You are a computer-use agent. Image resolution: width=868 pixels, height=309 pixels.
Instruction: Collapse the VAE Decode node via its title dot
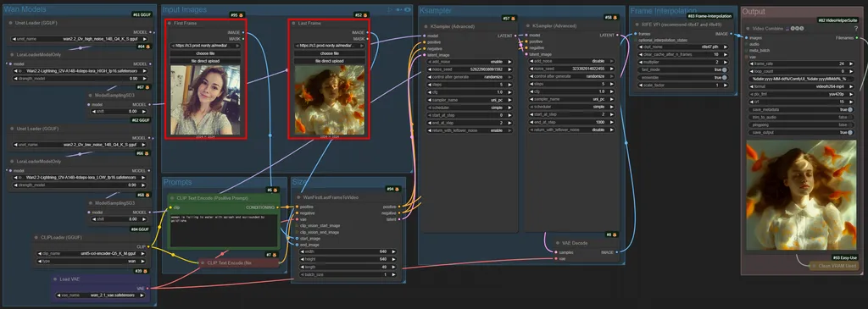[x=559, y=243]
